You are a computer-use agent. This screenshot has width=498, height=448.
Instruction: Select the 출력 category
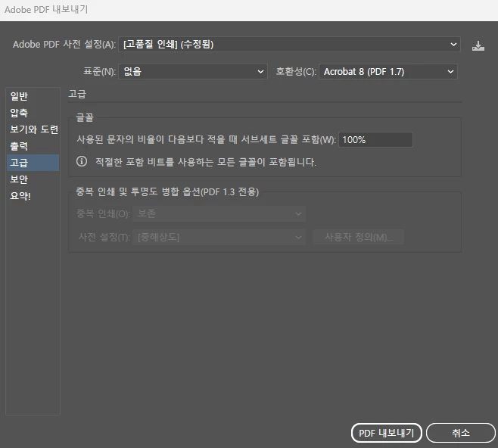(x=33, y=146)
